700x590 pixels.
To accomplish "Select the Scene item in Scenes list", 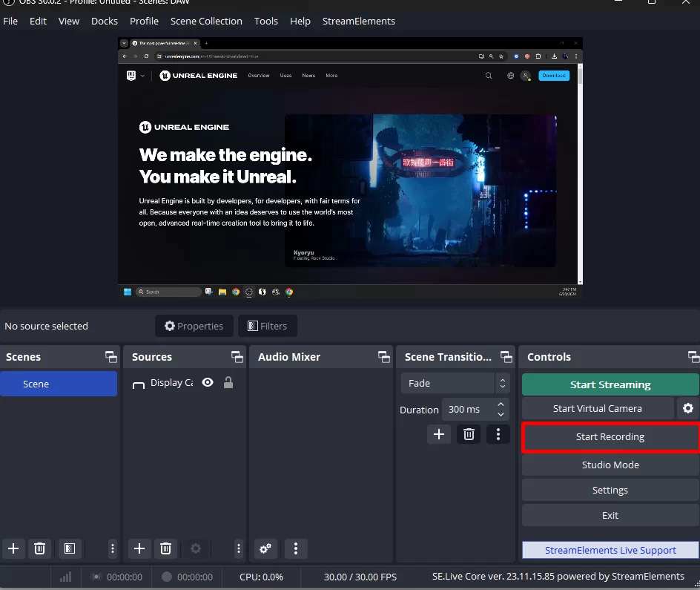I will [59, 384].
